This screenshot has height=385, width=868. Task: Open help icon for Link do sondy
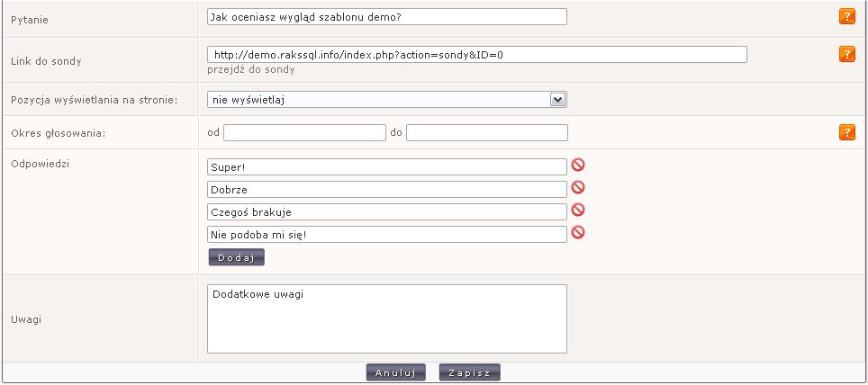tap(847, 54)
